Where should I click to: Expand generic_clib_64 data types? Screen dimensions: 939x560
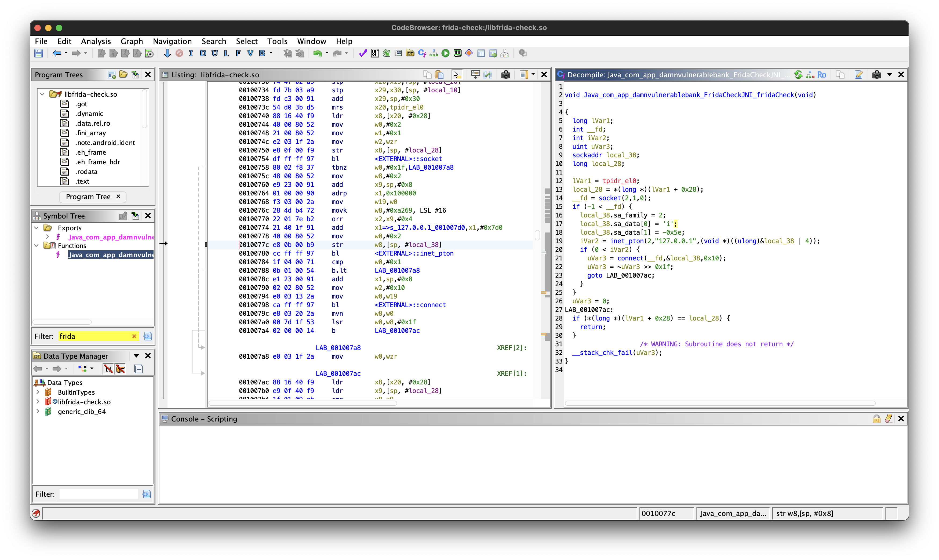pyautogui.click(x=38, y=411)
